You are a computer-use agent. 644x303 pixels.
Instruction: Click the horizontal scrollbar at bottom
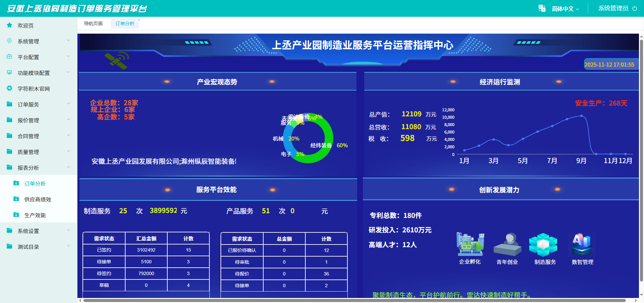tap(354, 300)
